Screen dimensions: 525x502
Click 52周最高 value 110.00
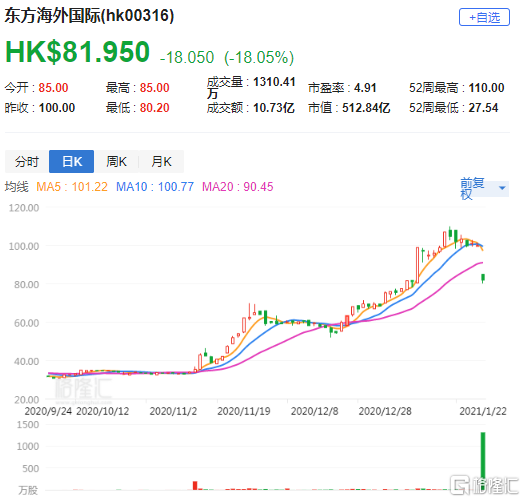point(486,88)
